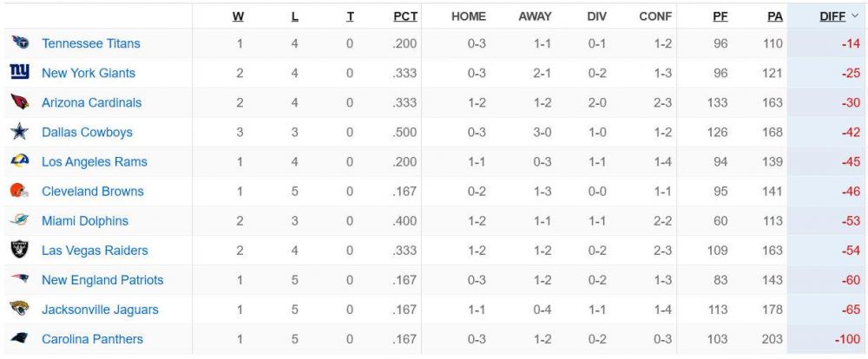Open the Miami Dolphins team page
The height and width of the screenshot is (359, 868).
[84, 221]
